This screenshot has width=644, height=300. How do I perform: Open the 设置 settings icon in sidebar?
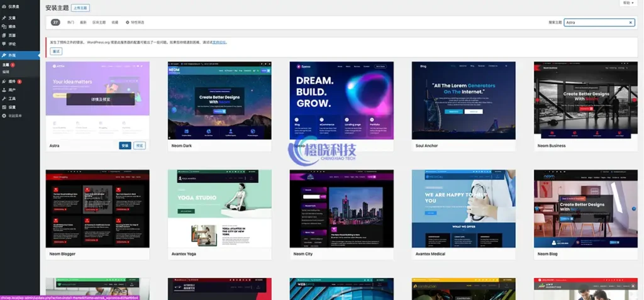pos(4,107)
